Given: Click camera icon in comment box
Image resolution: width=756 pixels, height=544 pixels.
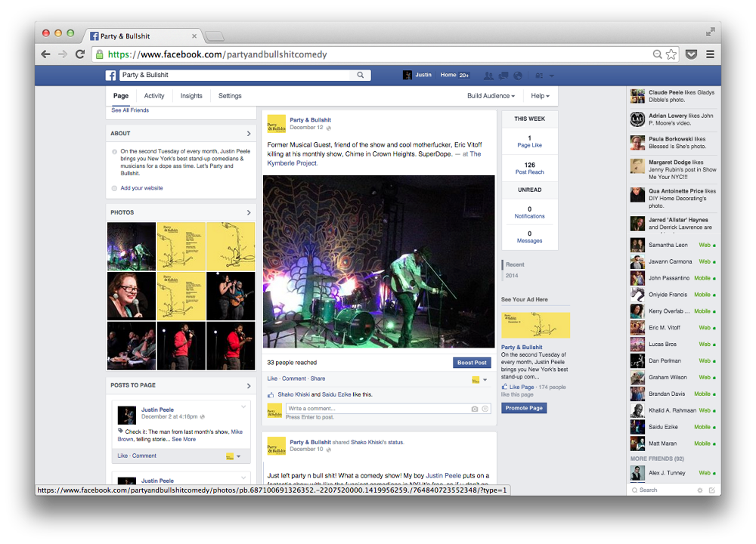Looking at the screenshot, I should click(475, 409).
